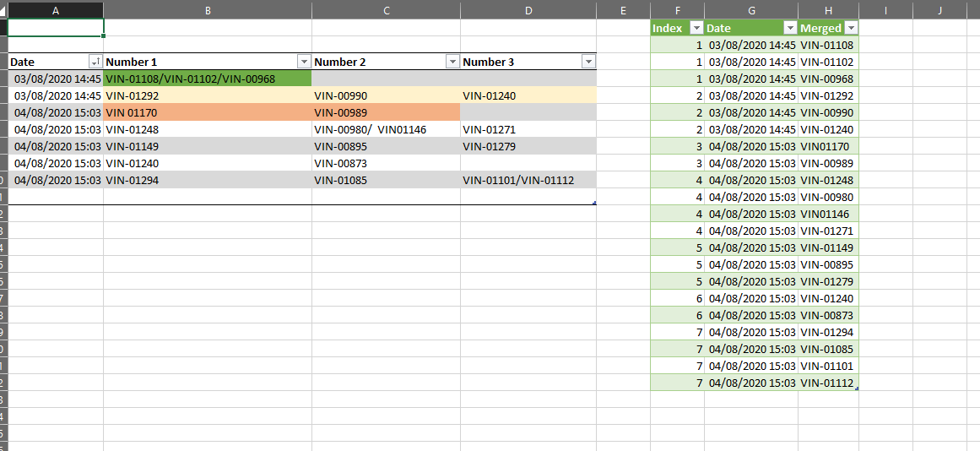Select the VIN-01292 cell under Number 1
Image resolution: width=980 pixels, height=451 pixels.
pyautogui.click(x=208, y=95)
